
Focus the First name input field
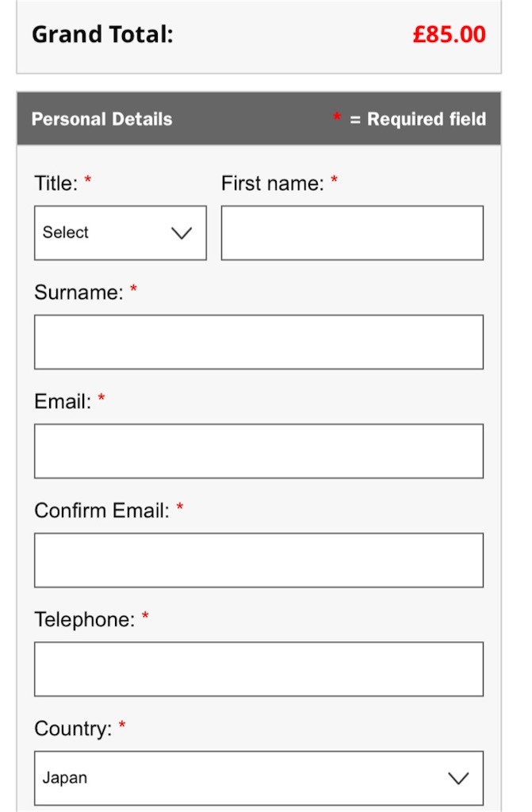[352, 233]
